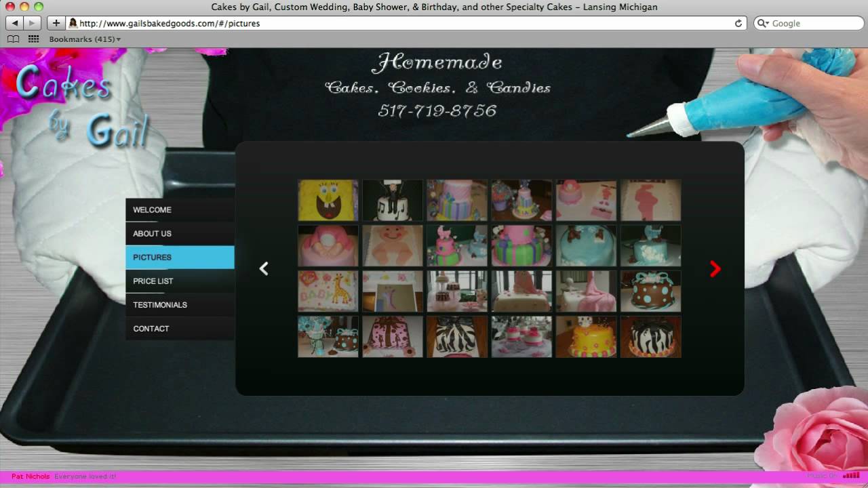
Task: Click the plus Add Bookmark button
Action: pyautogui.click(x=56, y=23)
